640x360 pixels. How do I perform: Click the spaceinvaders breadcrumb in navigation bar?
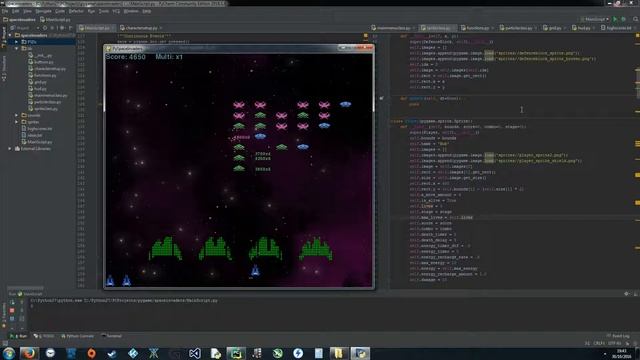[20, 19]
